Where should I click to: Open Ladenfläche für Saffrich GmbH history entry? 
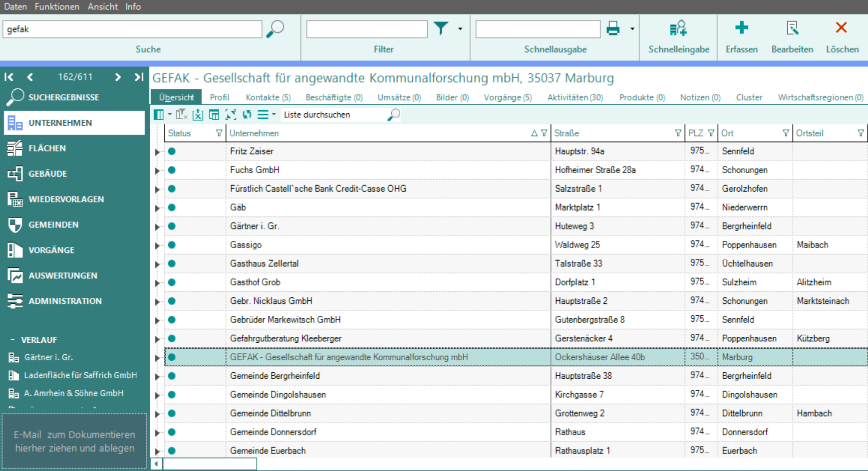click(x=73, y=375)
